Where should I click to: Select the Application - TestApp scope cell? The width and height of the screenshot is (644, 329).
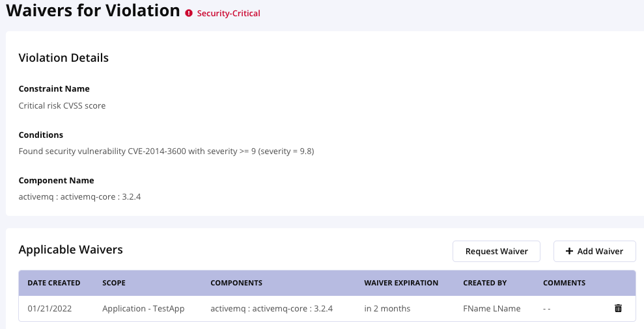pos(143,309)
